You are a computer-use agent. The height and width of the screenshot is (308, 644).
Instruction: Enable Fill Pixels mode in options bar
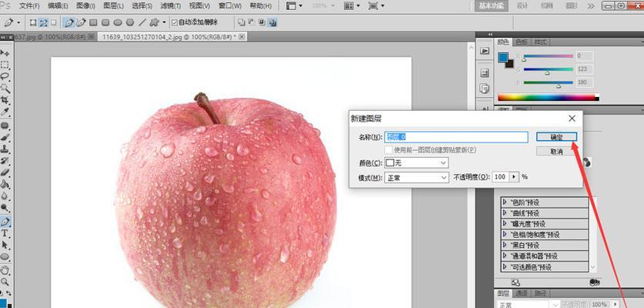53,22
